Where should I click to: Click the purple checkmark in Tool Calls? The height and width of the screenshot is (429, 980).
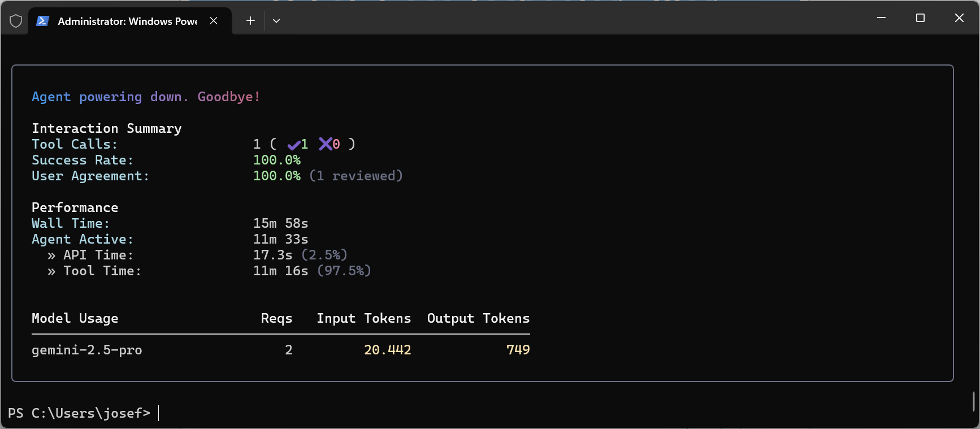(x=293, y=145)
